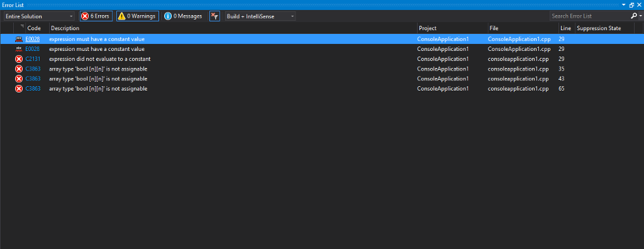Sort by the Suppression State column header

[599, 28]
